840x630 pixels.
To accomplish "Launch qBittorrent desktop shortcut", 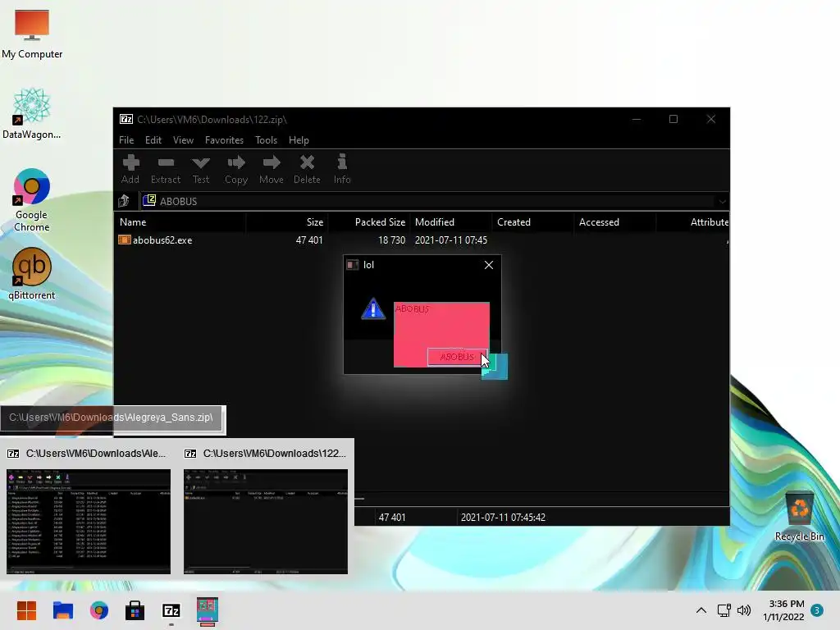I will pos(32,274).
